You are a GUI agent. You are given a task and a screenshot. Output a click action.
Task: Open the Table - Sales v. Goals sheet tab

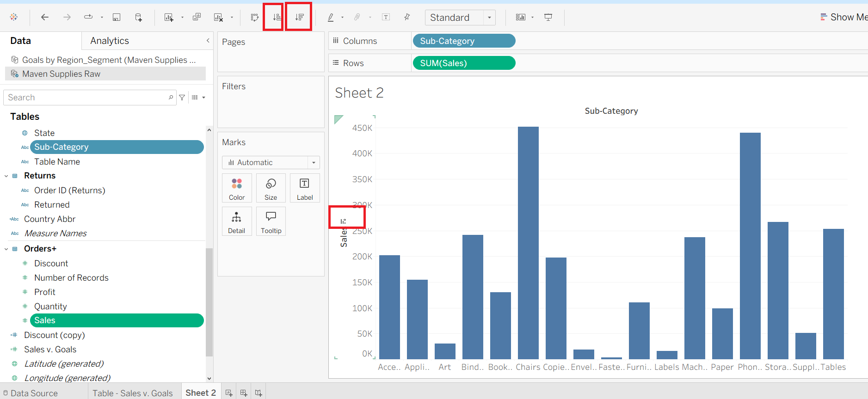pyautogui.click(x=133, y=393)
